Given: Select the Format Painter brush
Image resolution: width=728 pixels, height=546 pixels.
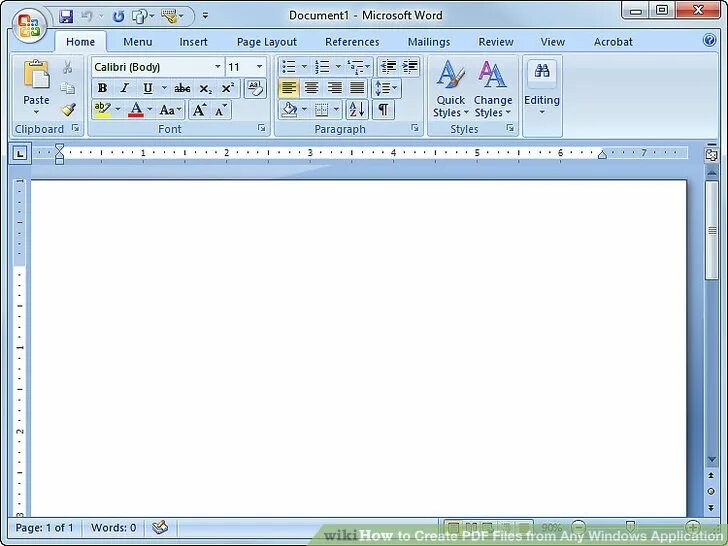Looking at the screenshot, I should 68,110.
